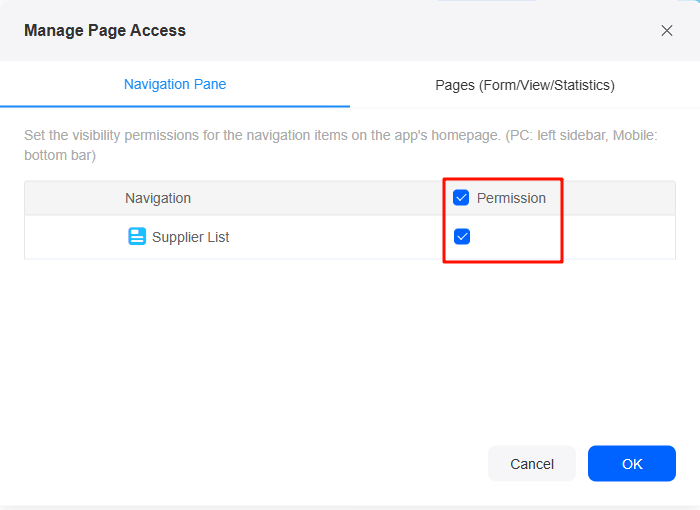Image resolution: width=700 pixels, height=510 pixels.
Task: View page permissions under Pages tab
Action: tap(525, 85)
